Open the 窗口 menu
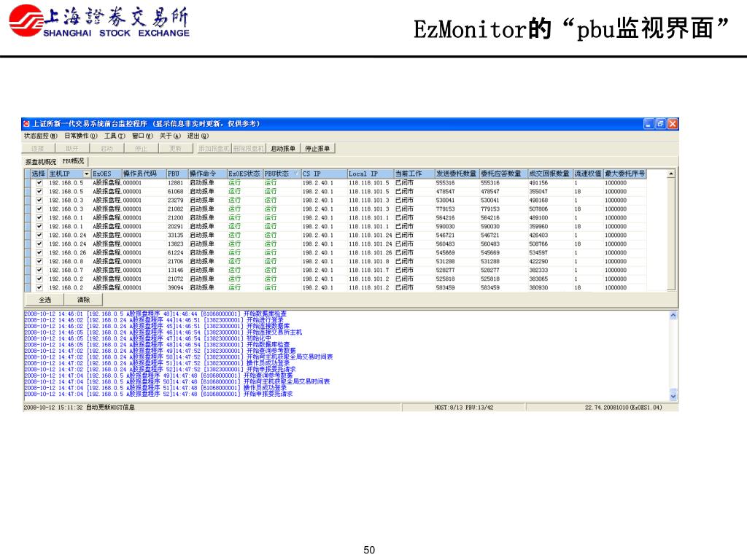Image resolution: width=747 pixels, height=560 pixels. 142,136
